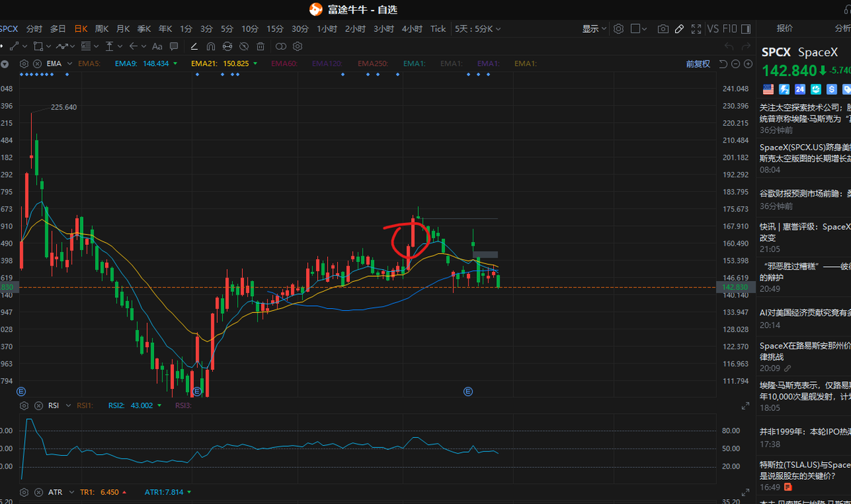Image resolution: width=851 pixels, height=504 pixels.
Task: Open the 显示 display dropdown
Action: coord(594,29)
